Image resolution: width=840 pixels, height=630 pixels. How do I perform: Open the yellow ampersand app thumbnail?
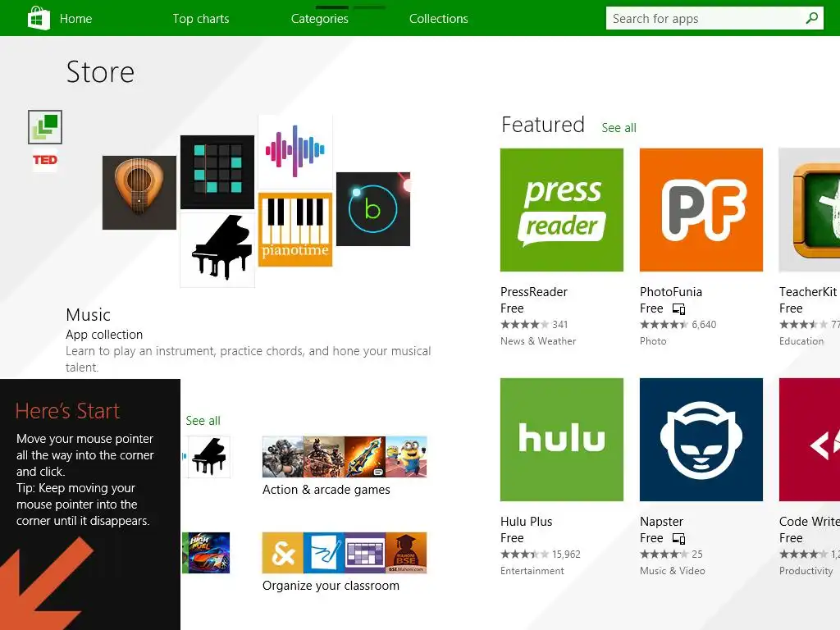[283, 553]
